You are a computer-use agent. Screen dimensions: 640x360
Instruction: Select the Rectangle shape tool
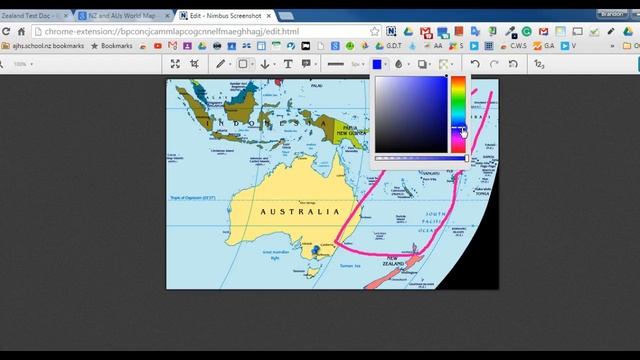coord(243,64)
